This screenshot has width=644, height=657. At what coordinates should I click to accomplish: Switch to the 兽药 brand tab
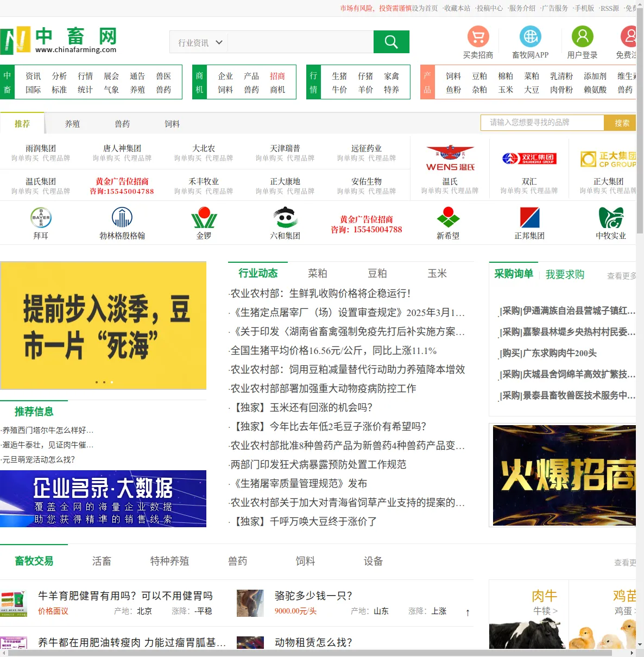point(122,124)
